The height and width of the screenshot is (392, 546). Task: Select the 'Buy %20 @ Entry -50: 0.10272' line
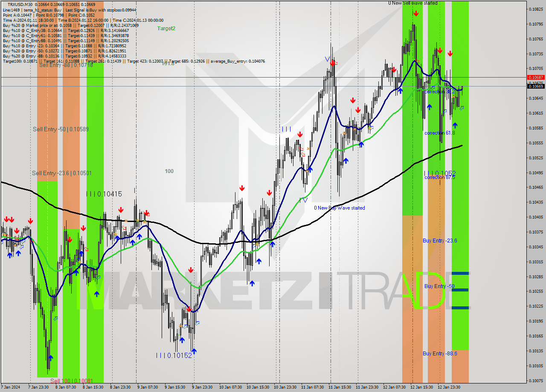point(64,51)
